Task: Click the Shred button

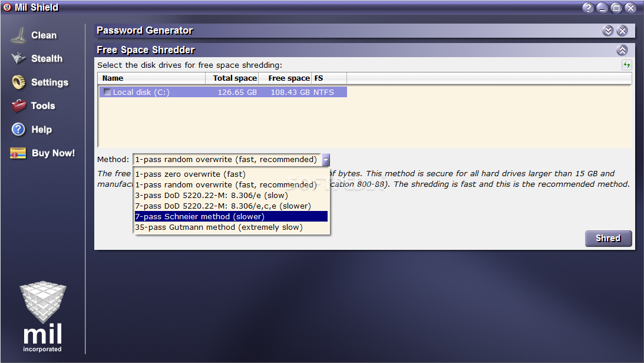Action: [x=608, y=239]
